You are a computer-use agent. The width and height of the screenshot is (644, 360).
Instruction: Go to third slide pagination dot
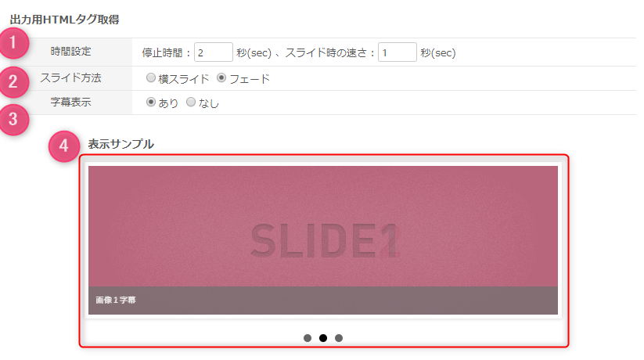338,338
